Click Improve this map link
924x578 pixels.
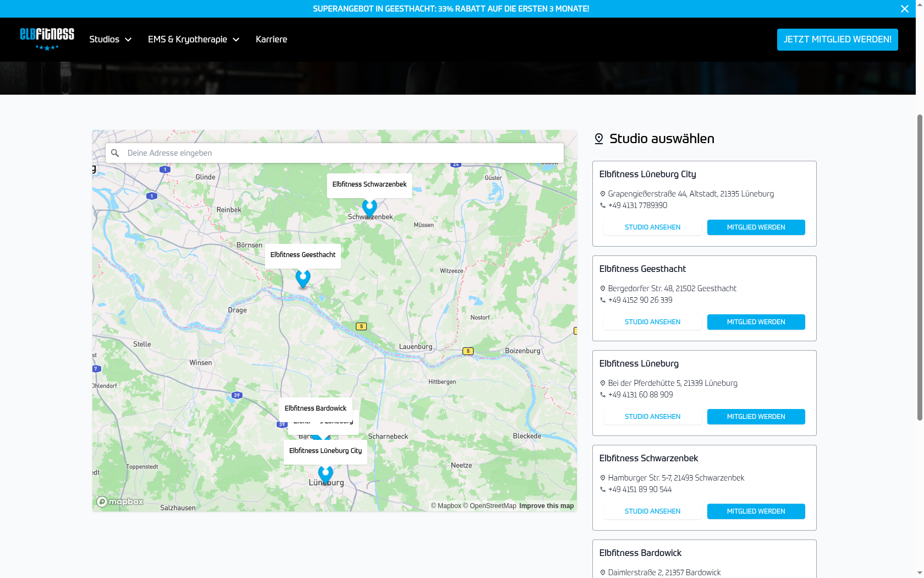pyautogui.click(x=546, y=506)
